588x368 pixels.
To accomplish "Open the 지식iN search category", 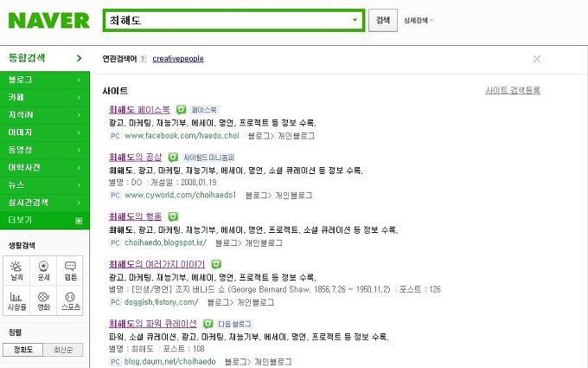I will pos(45,115).
